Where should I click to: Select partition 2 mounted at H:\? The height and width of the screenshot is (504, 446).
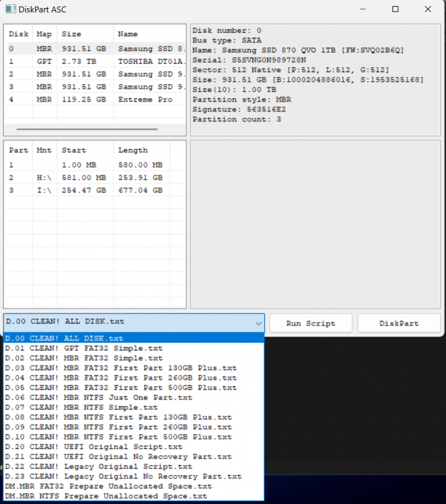tap(96, 177)
